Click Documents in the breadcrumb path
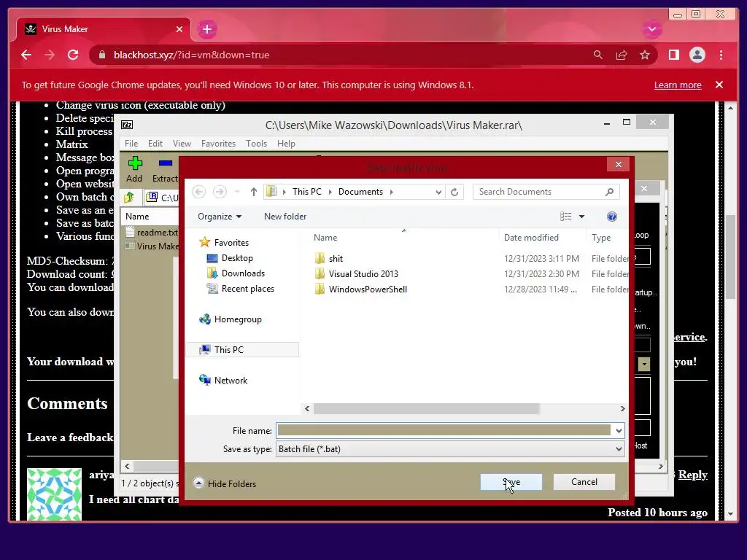 tap(360, 192)
